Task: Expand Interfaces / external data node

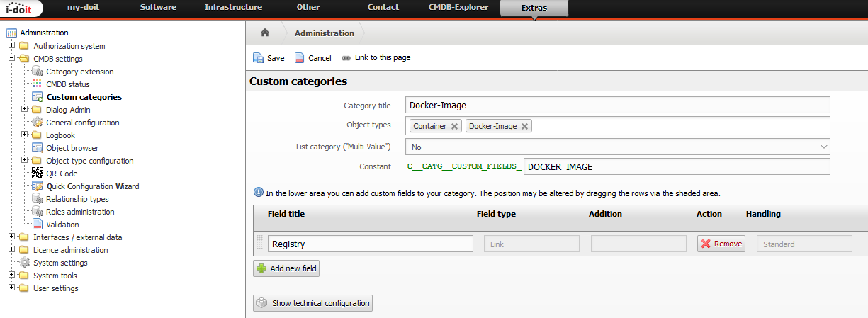Action: (x=11, y=237)
